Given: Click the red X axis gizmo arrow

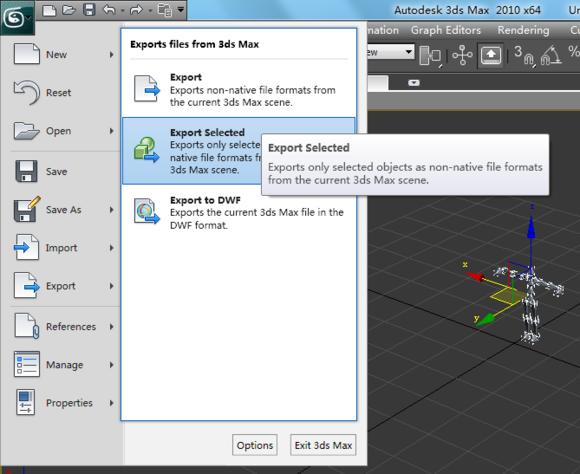Looking at the screenshot, I should (475, 276).
